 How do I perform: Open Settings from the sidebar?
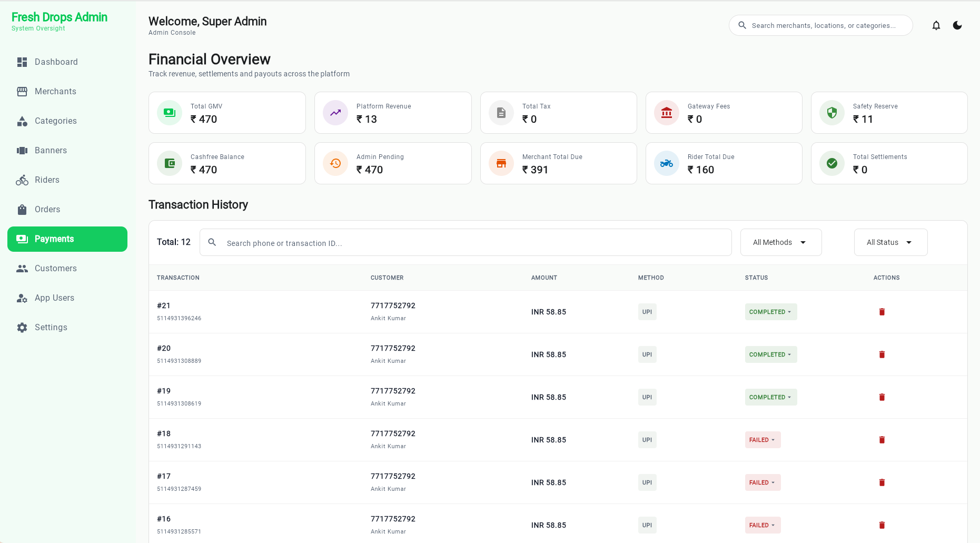click(x=67, y=328)
